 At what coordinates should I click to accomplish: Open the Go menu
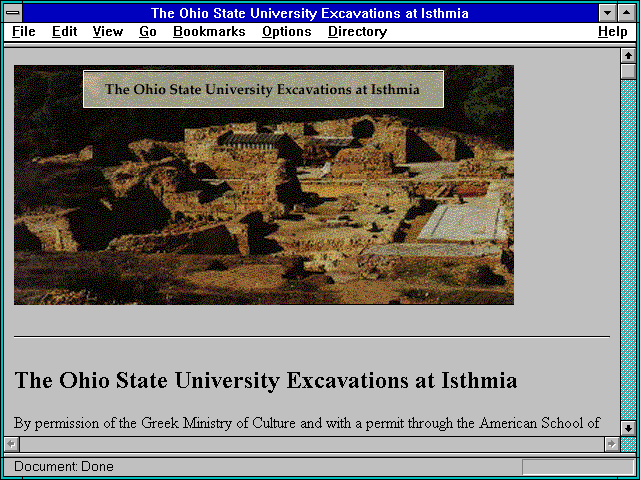(x=148, y=32)
